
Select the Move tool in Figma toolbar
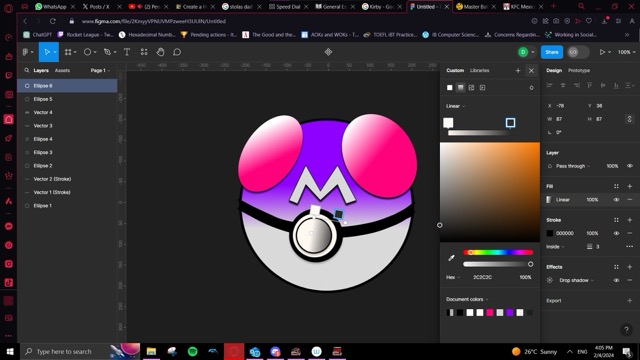pyautogui.click(x=47, y=52)
